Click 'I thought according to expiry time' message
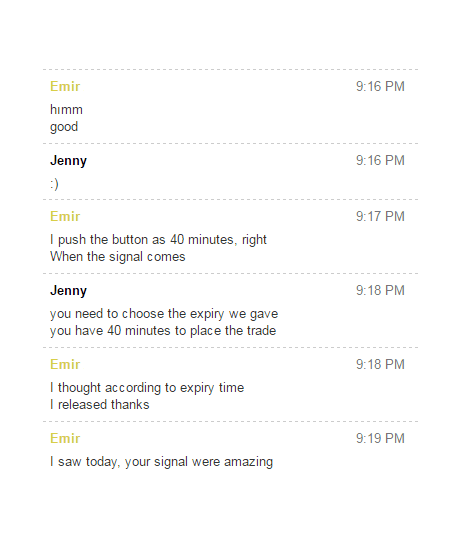This screenshot has width=455, height=558. click(x=147, y=388)
